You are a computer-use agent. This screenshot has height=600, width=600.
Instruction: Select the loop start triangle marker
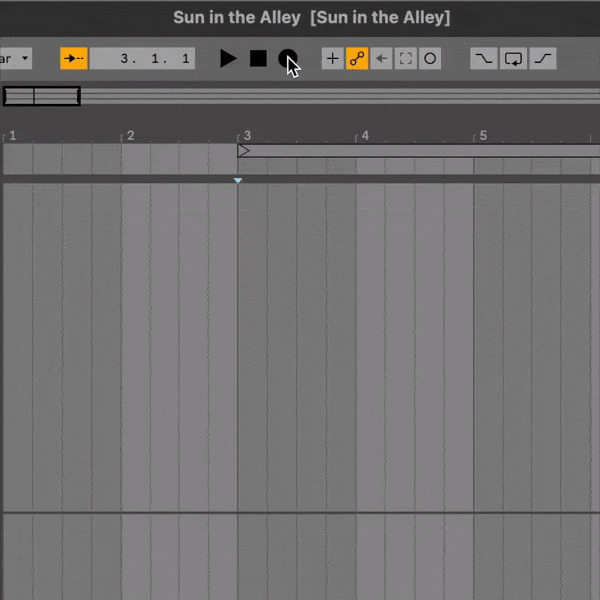(x=243, y=151)
